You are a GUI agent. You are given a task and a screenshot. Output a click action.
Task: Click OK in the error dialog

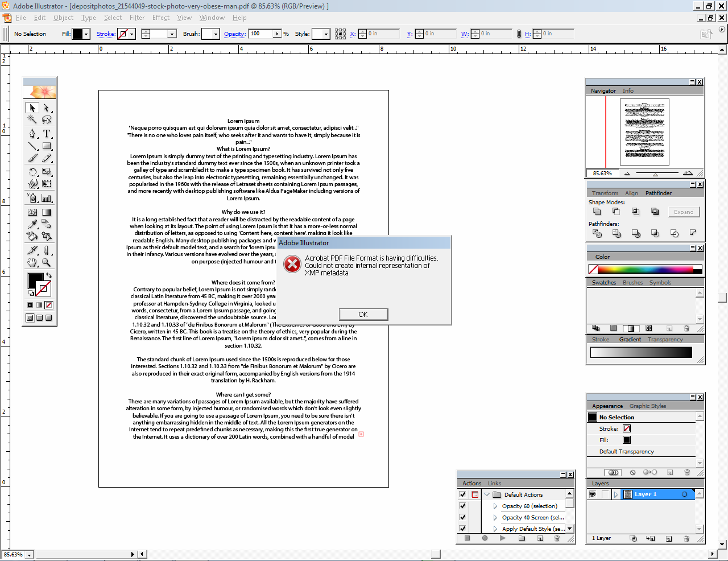click(x=363, y=314)
